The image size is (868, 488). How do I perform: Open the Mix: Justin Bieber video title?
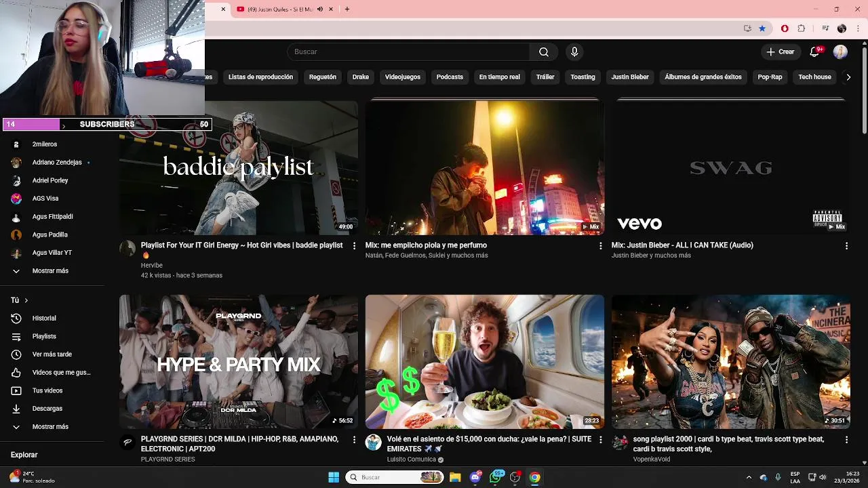[682, 245]
